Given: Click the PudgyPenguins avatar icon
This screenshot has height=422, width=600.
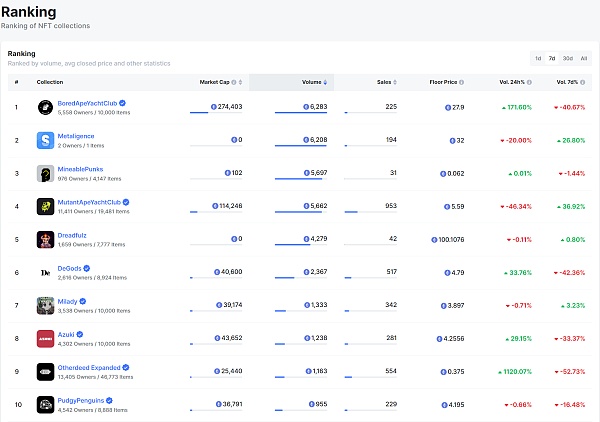Looking at the screenshot, I should point(45,404).
